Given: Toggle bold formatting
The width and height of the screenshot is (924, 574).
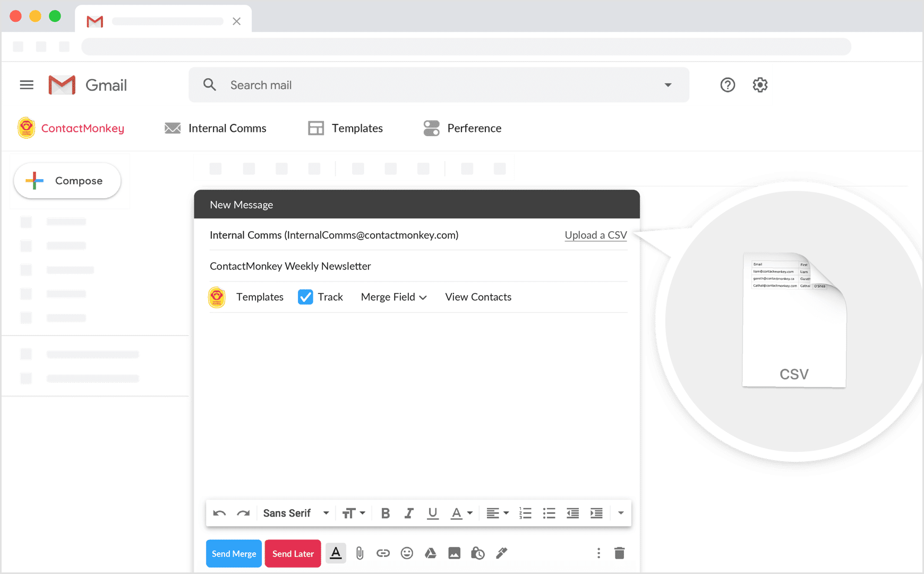Looking at the screenshot, I should [x=386, y=513].
